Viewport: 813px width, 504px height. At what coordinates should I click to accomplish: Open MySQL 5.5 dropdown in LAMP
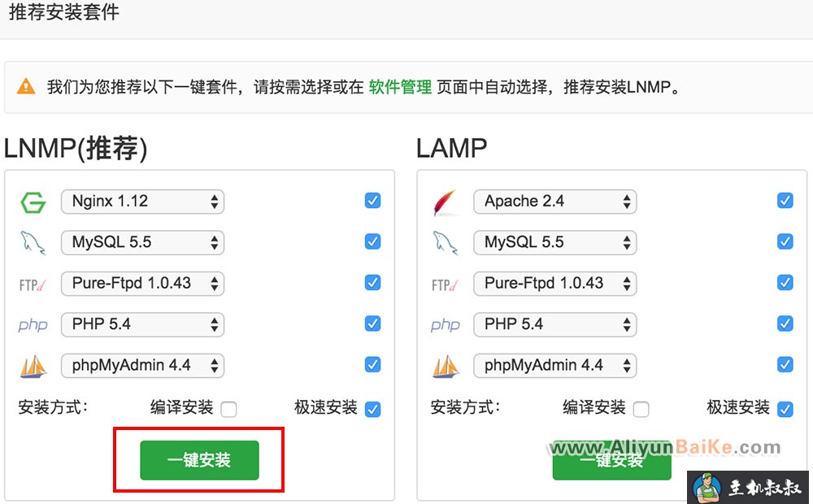554,242
